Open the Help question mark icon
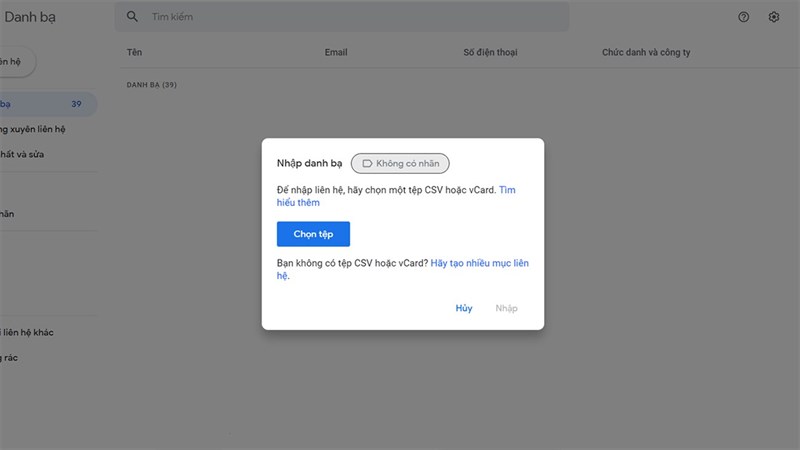 pyautogui.click(x=743, y=17)
